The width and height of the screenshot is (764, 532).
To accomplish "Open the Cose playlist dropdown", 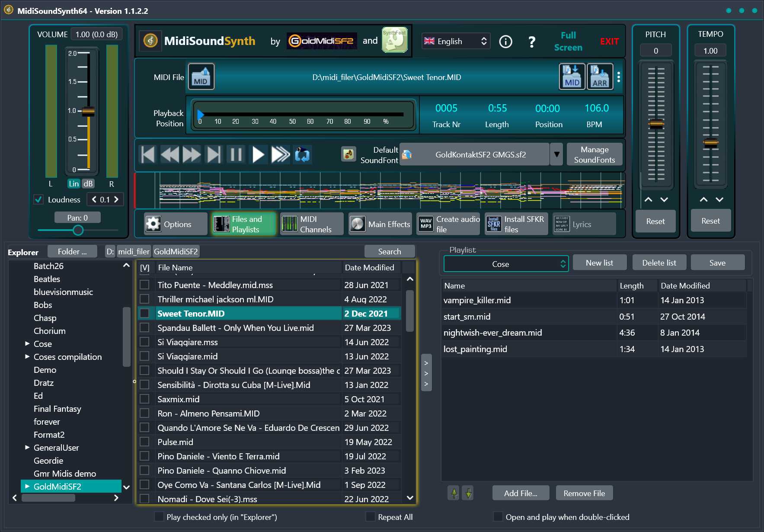I will pos(506,264).
